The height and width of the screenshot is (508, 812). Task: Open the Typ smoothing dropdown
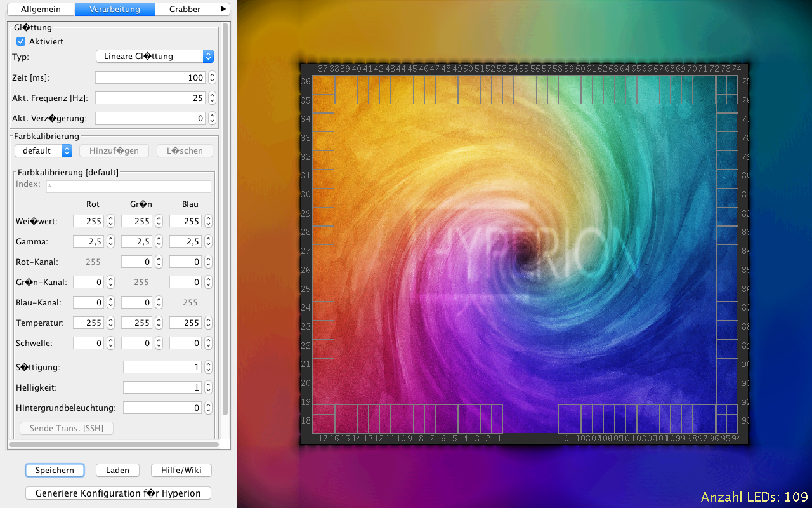pyautogui.click(x=154, y=57)
